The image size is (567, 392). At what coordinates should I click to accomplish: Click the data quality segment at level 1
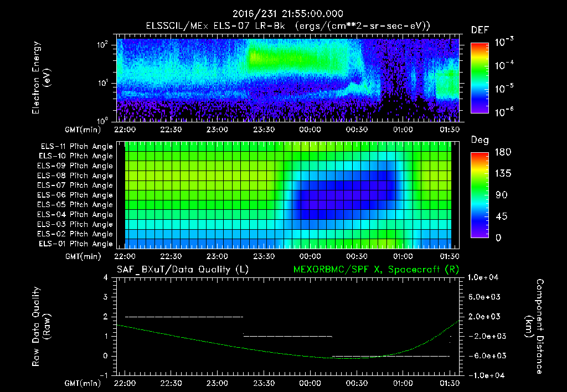[288, 336]
